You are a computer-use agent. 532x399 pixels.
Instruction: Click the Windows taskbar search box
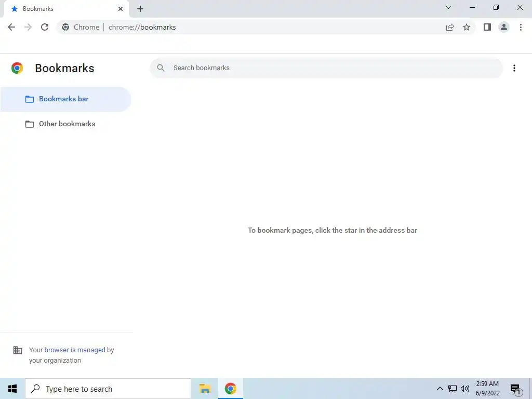(108, 389)
